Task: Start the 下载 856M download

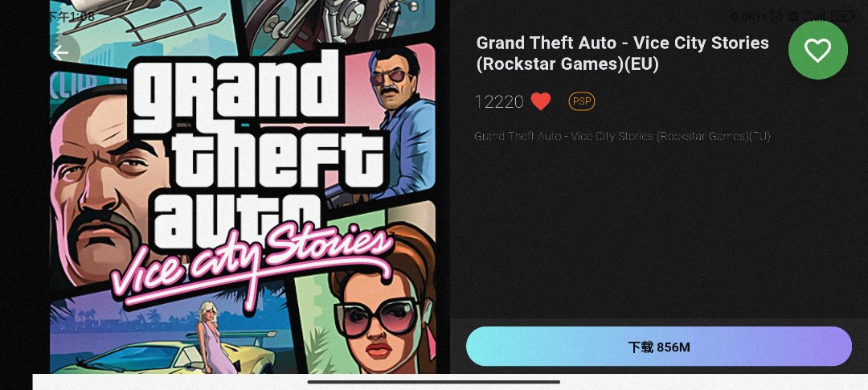Action: [x=659, y=347]
